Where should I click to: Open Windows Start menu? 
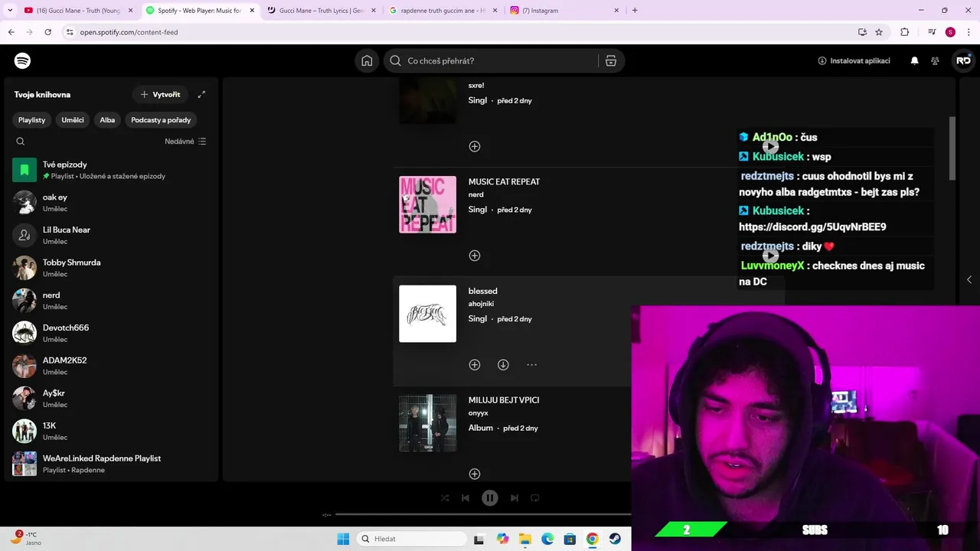343,539
